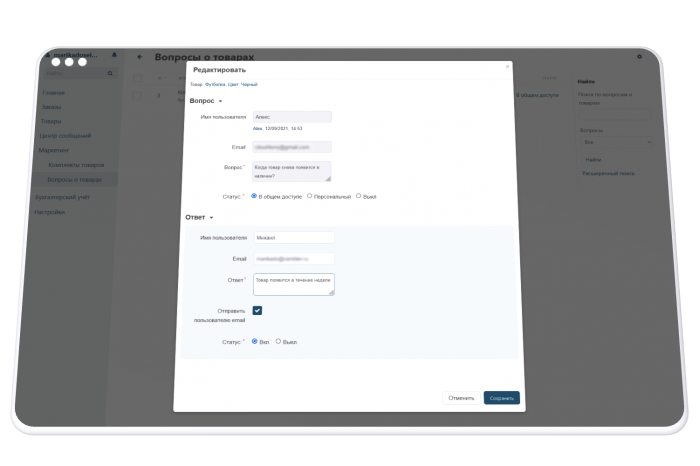The height and width of the screenshot is (466, 700).
Task: Select Выкл status for the answer
Action: pos(278,341)
